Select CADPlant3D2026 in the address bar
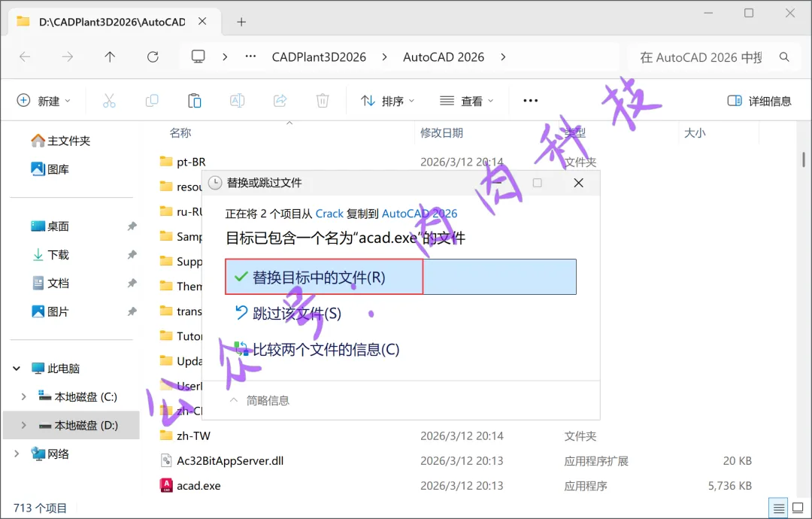Screen dimensions: 812x519 pos(319,57)
